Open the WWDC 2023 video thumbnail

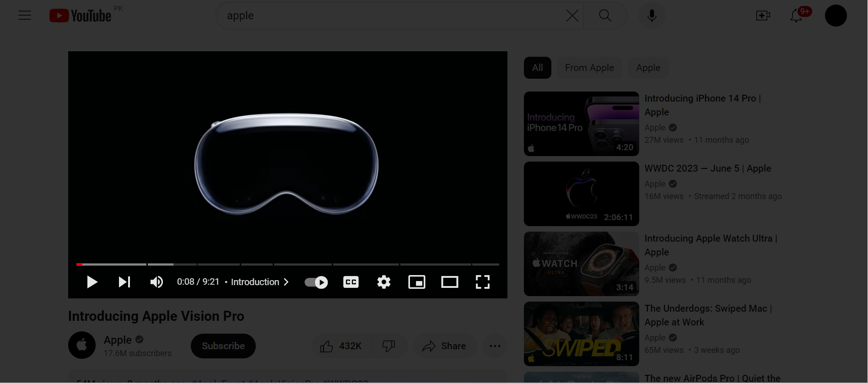pos(582,194)
